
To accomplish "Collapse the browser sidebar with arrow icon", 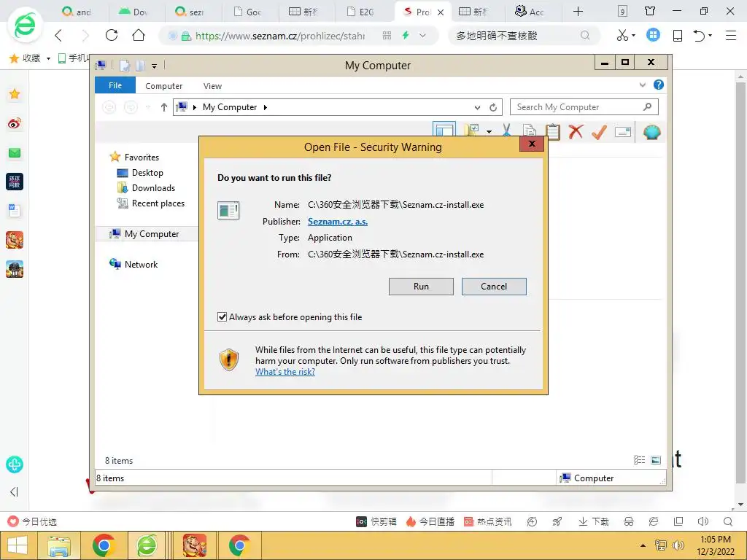I will pos(15,491).
